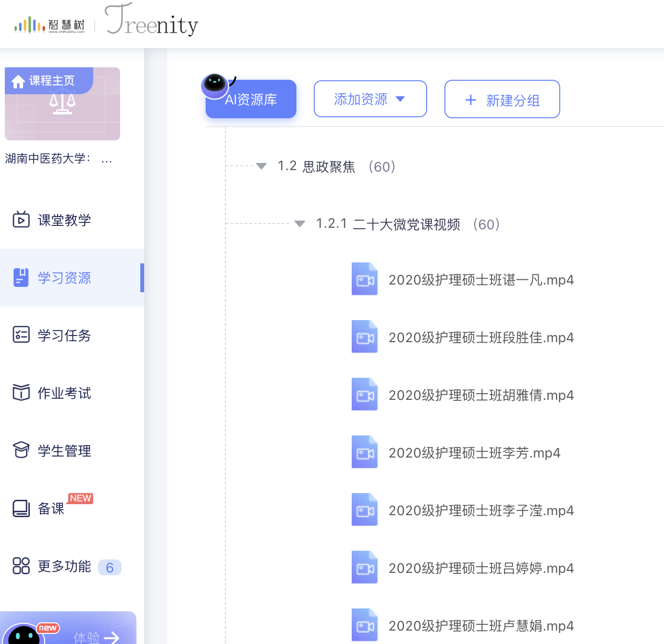This screenshot has width=664, height=644.
Task: Click the 体验 arrow banner at bottom
Action: pyautogui.click(x=96, y=636)
